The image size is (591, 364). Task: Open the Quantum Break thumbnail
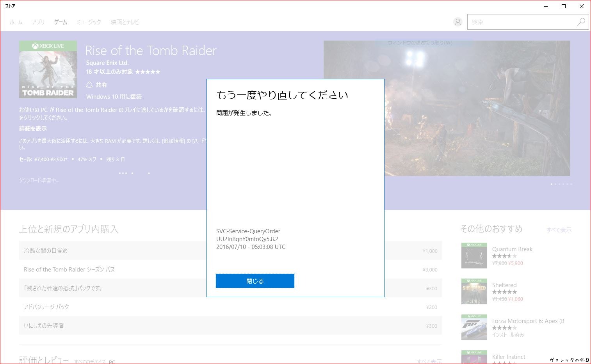[474, 256]
